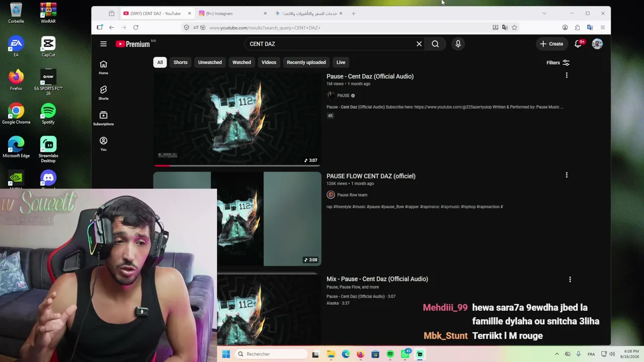Open the Firefox account icon in toolbar
Viewport: 644px width, 362px height.
[x=565, y=28]
